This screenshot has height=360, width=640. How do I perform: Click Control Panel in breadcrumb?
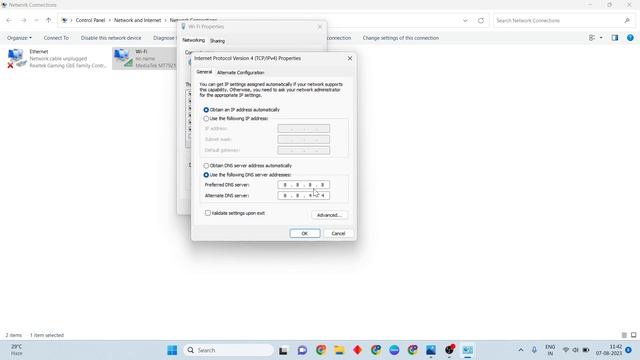click(90, 20)
